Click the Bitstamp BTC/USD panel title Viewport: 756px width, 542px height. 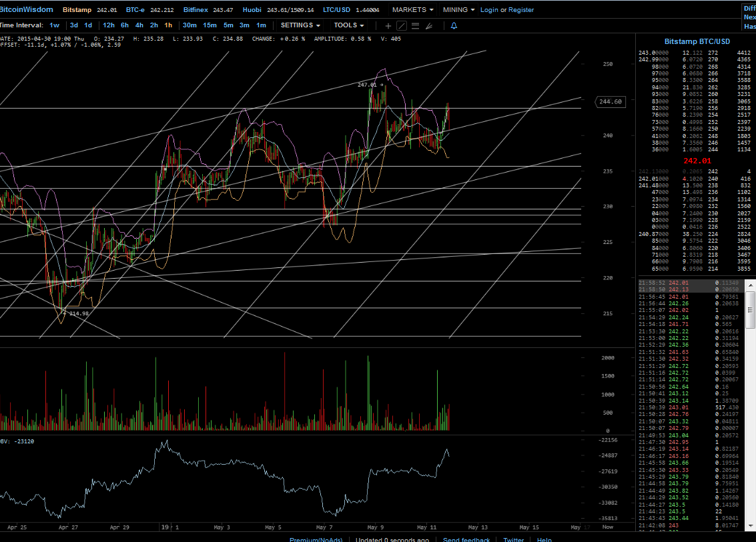697,41
